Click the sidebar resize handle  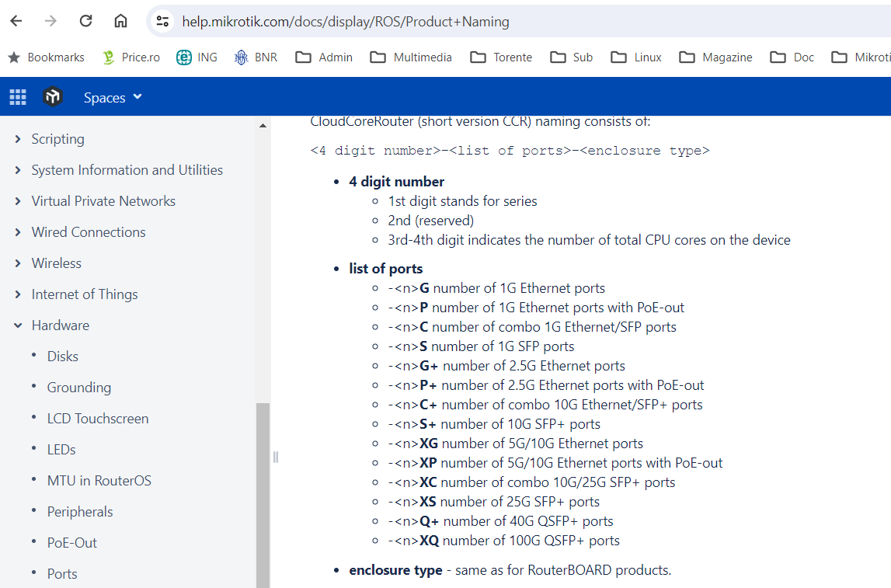coord(275,457)
